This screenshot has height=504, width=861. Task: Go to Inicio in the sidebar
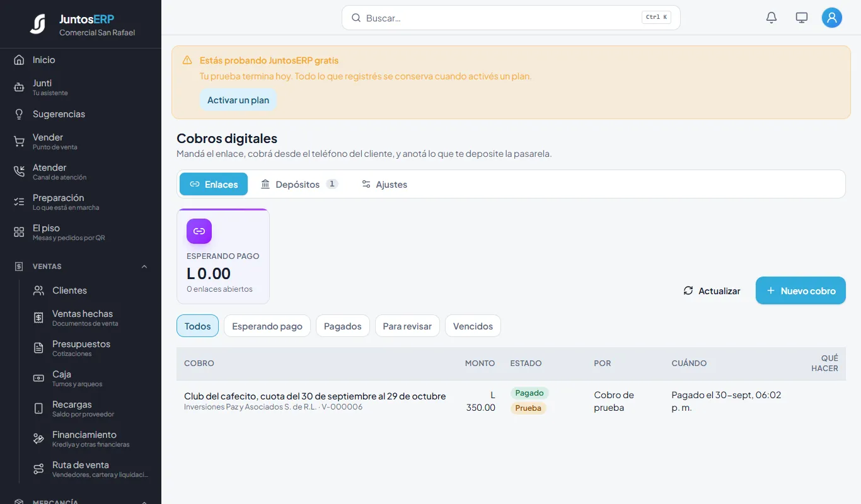click(x=81, y=60)
